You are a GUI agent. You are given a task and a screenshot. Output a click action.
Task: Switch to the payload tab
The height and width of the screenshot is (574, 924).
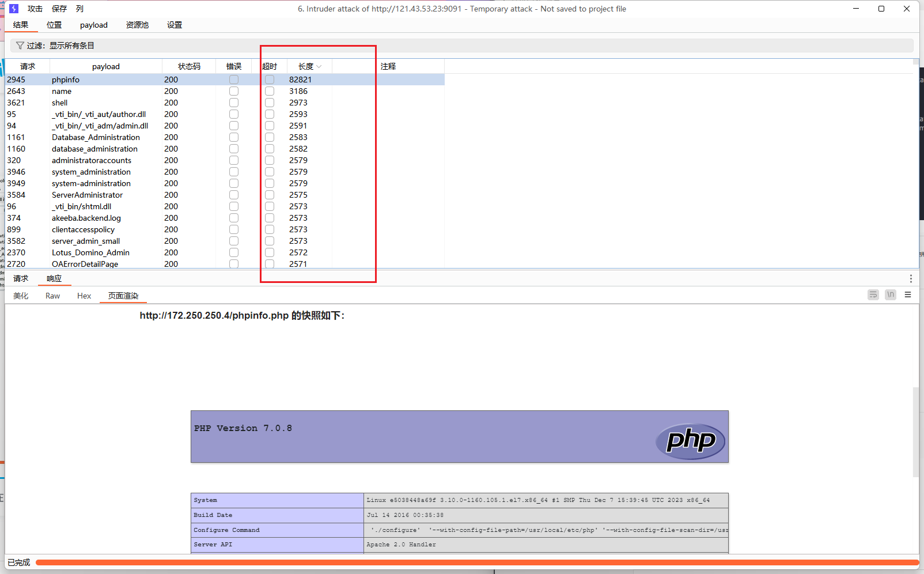point(94,25)
